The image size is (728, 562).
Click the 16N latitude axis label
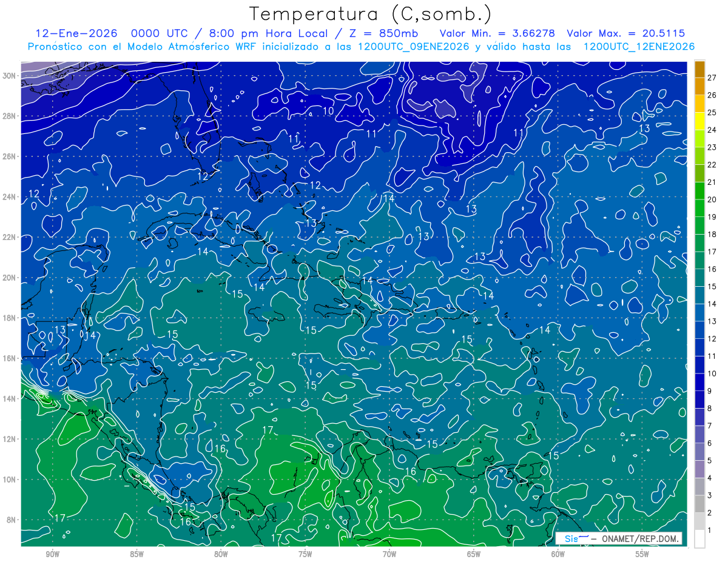tap(10, 358)
